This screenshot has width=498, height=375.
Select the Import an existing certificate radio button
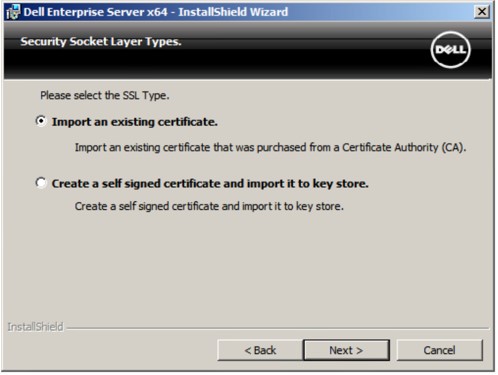[x=41, y=121]
